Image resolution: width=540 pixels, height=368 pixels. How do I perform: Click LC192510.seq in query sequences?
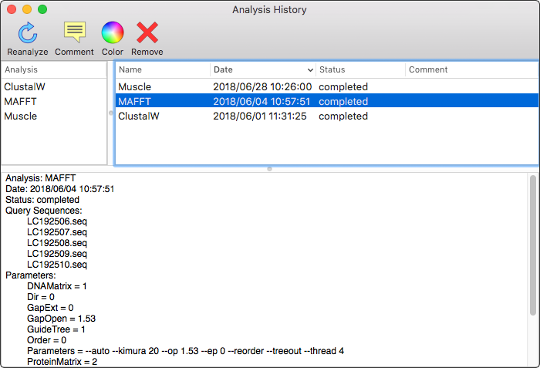tap(57, 265)
